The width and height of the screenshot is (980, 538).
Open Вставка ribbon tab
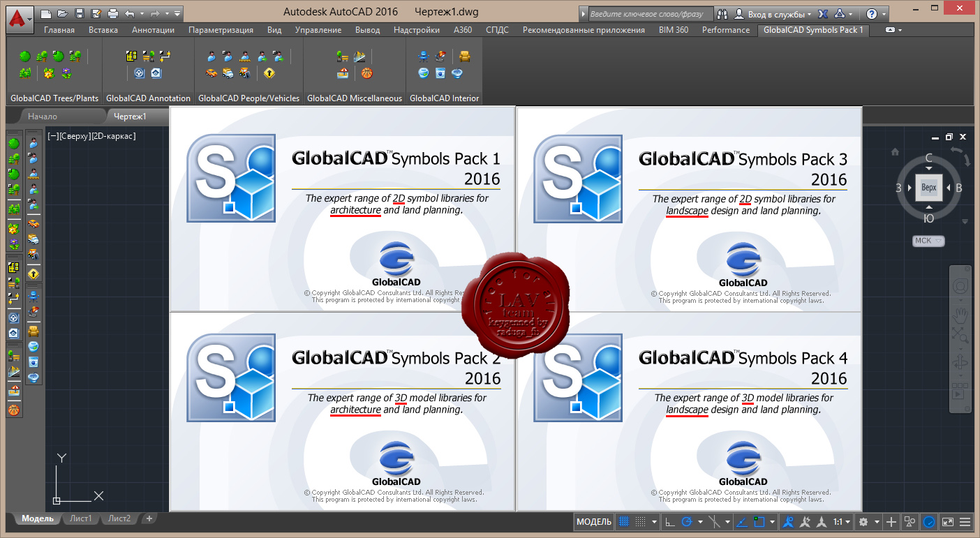(x=105, y=30)
